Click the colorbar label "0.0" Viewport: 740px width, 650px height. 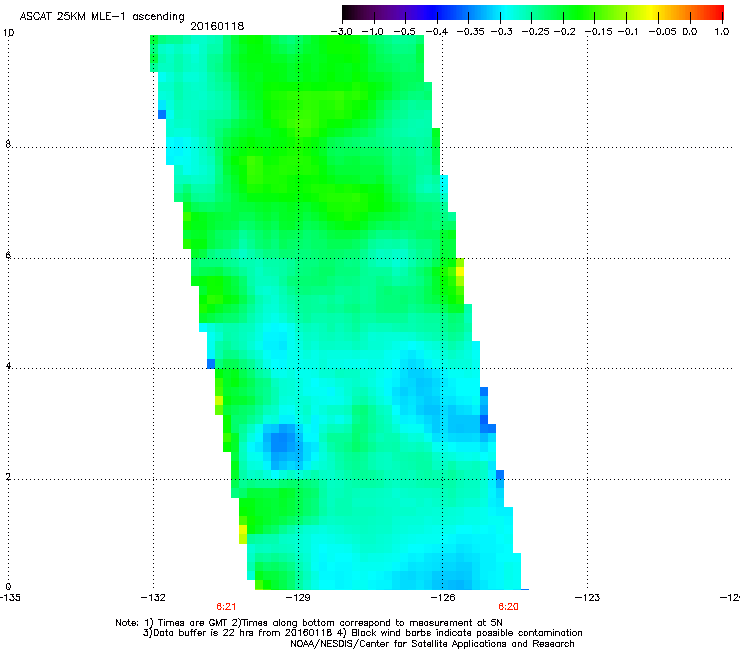(690, 32)
